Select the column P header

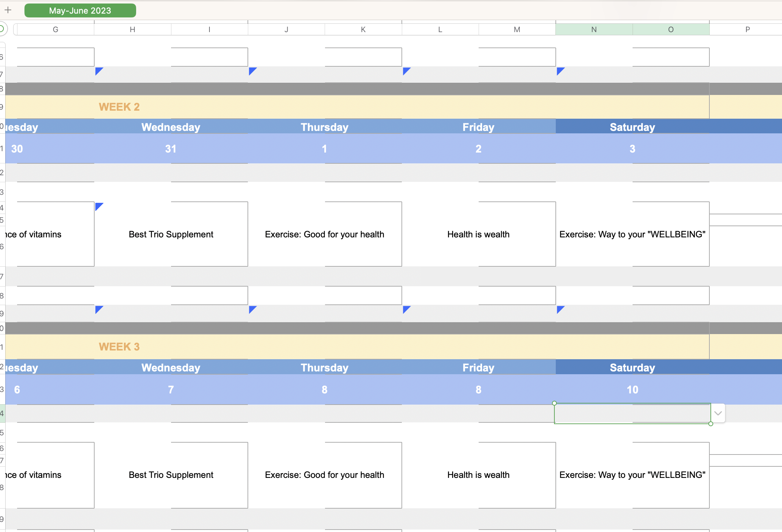click(x=747, y=30)
